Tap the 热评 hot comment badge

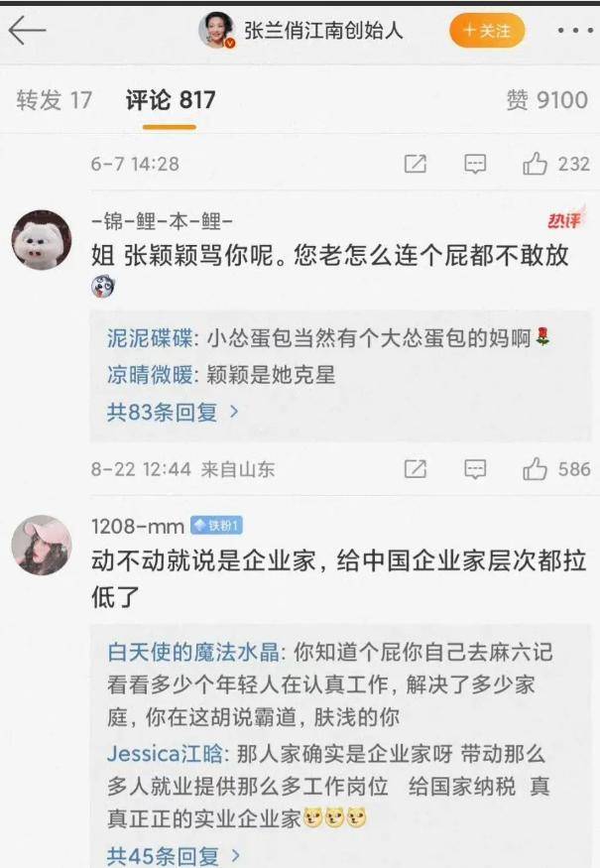coord(563,220)
